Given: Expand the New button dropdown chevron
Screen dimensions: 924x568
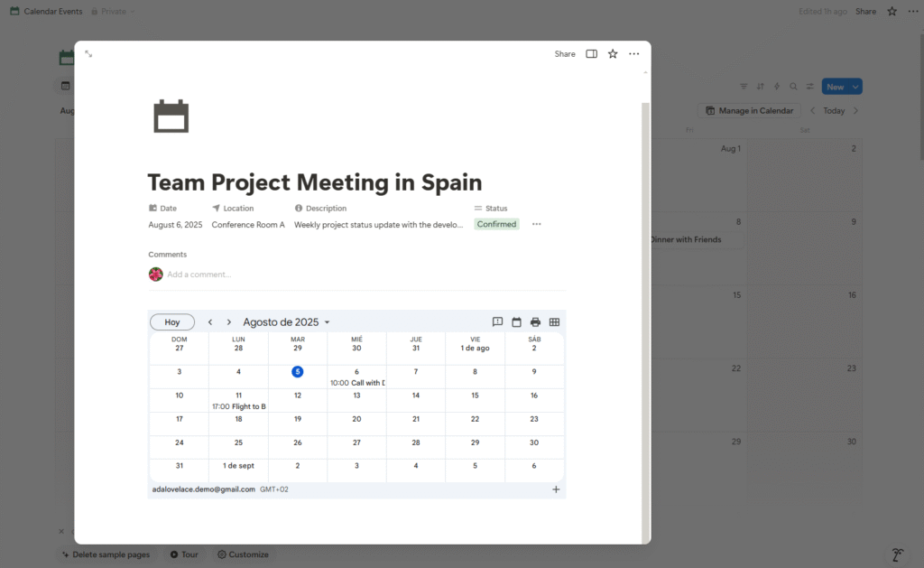Looking at the screenshot, I should [854, 86].
